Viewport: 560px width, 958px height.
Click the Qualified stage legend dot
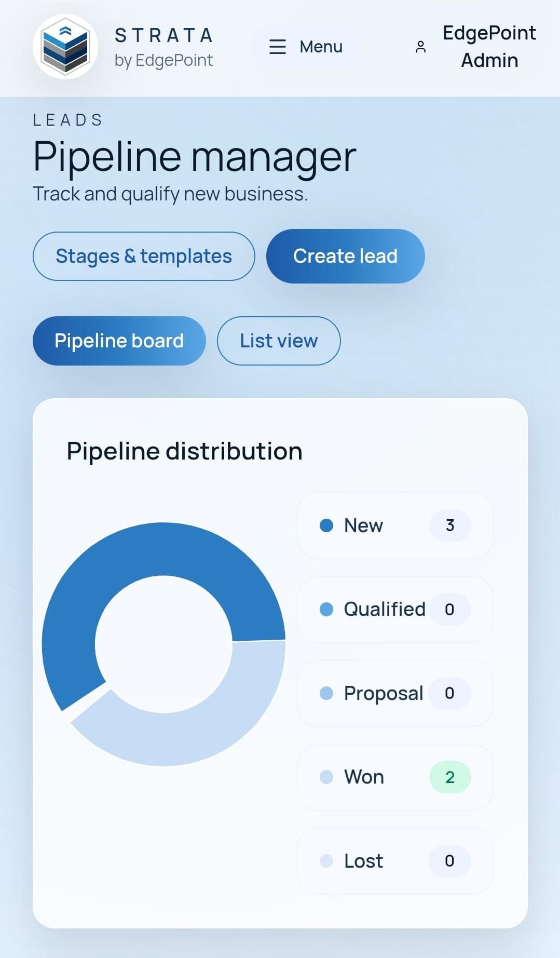[x=326, y=609]
